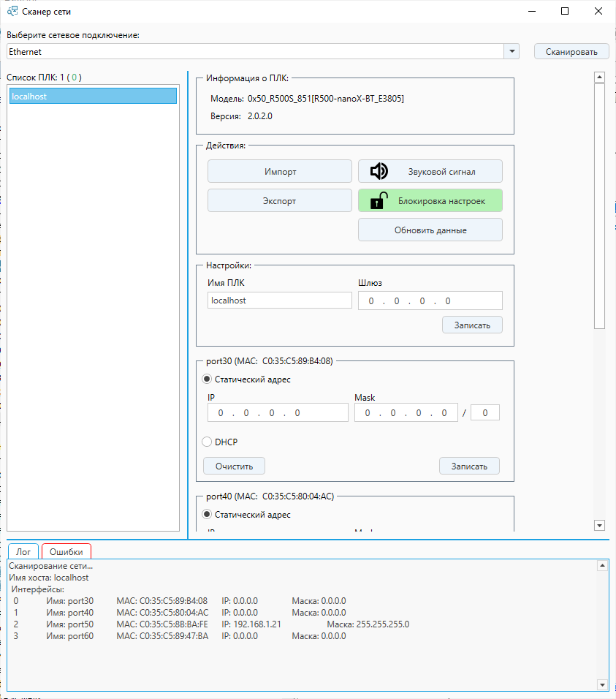Viewport: 616px width, 699px height.
Task: Select Статический адрес radio for port40
Action: pos(208,515)
